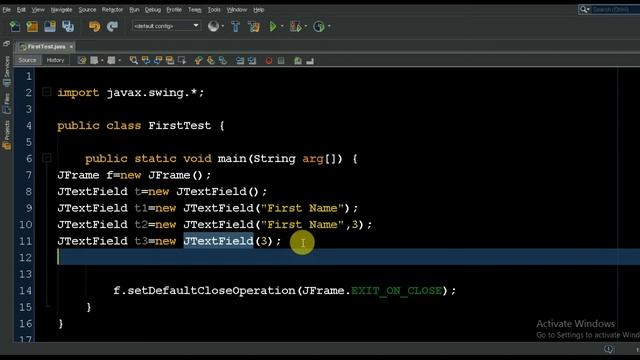Switch to the Source view button

click(x=27, y=60)
